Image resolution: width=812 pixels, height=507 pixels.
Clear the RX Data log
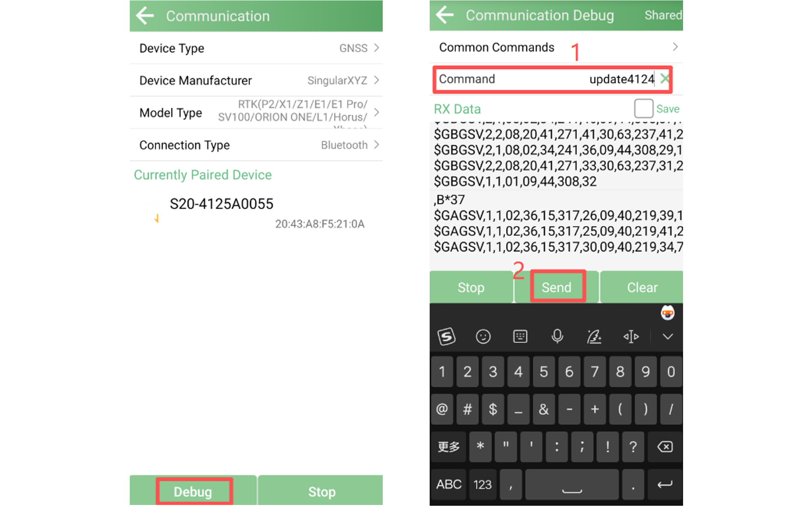click(642, 287)
